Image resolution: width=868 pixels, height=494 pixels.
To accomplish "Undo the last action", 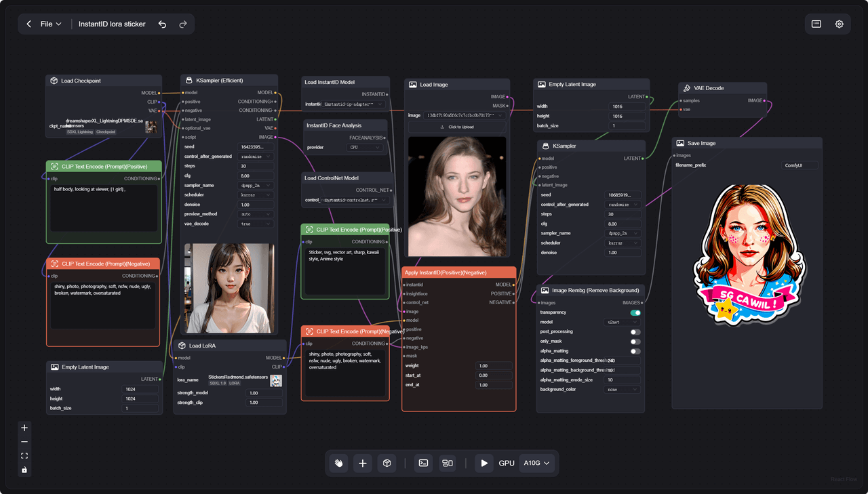I will tap(162, 24).
